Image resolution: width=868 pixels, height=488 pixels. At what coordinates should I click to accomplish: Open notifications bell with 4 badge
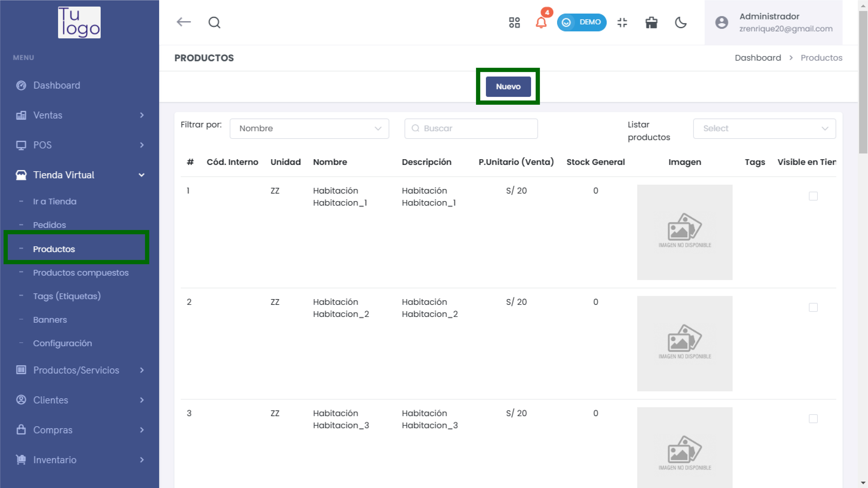point(541,23)
